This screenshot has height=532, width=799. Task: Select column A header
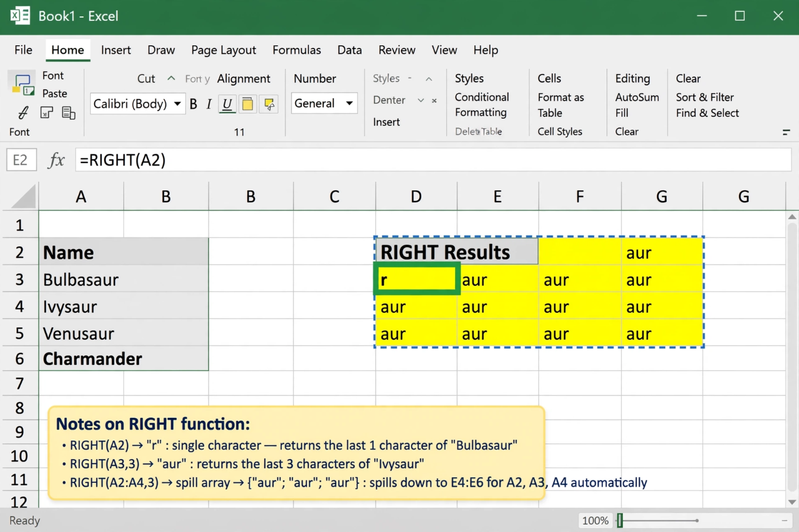pyautogui.click(x=81, y=197)
